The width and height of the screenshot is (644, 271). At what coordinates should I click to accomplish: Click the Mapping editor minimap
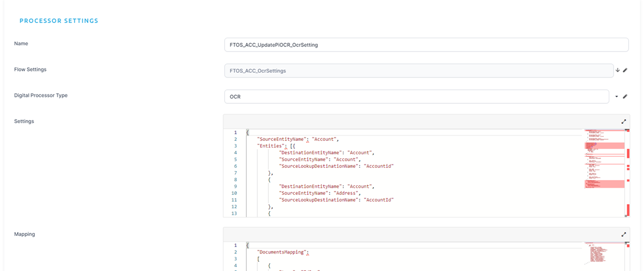point(604,253)
